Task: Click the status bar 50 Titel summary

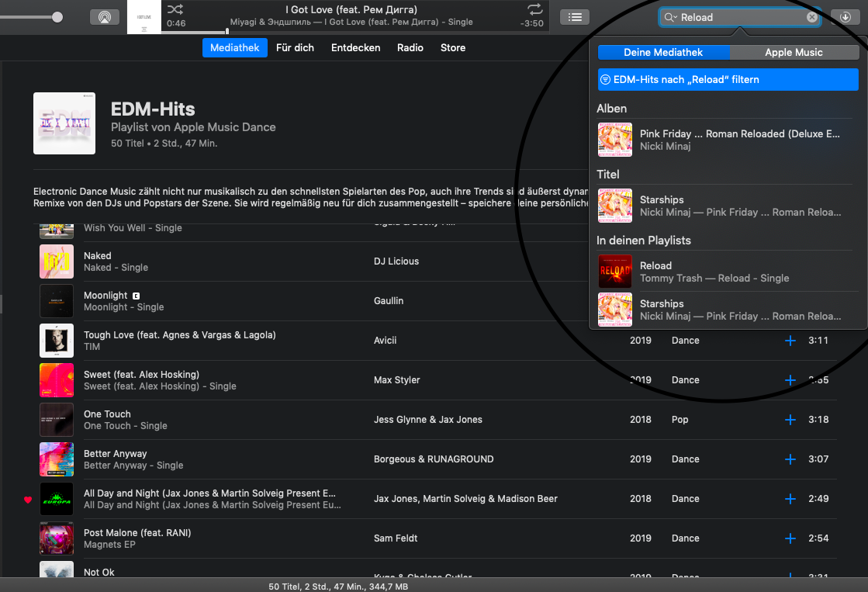Action: (338, 587)
